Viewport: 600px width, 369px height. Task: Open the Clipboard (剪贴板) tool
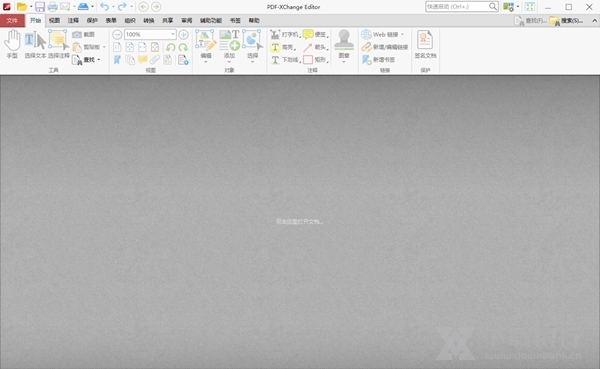coord(86,47)
